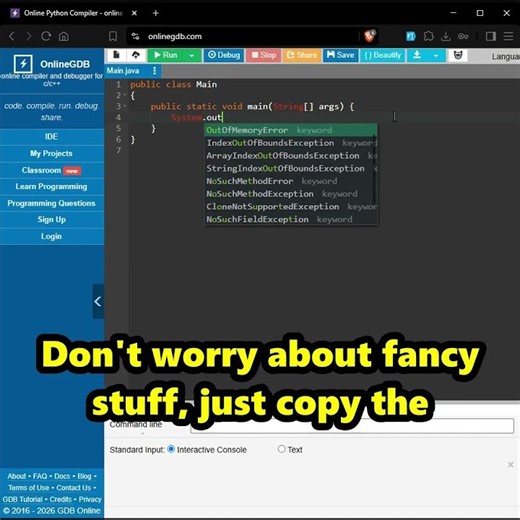520x520 pixels.
Task: Select Text standard input radio button
Action: (x=282, y=449)
